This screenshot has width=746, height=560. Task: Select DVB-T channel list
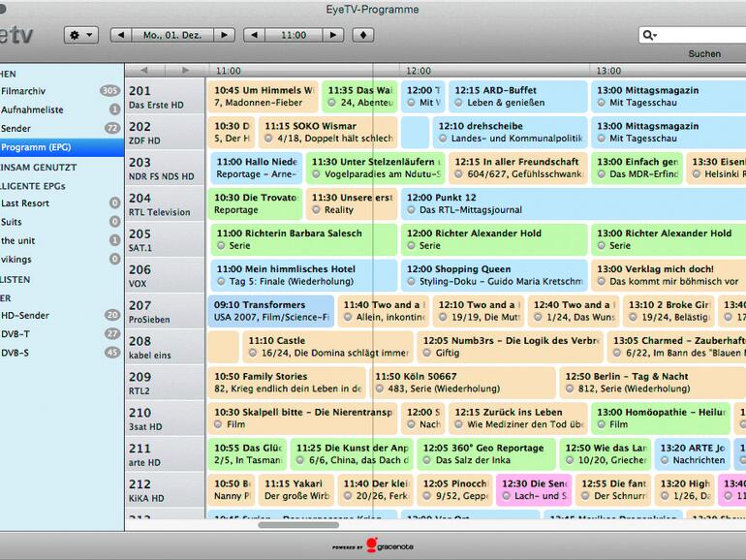pos(62,334)
